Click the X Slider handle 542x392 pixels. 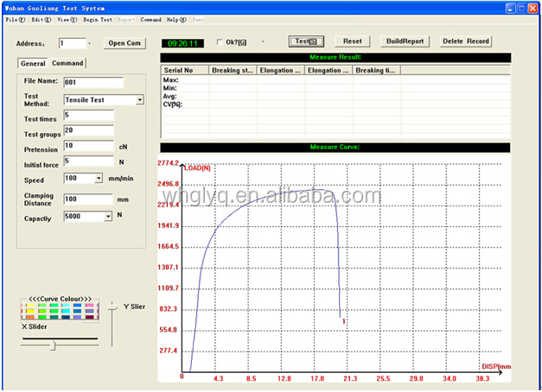(x=53, y=345)
